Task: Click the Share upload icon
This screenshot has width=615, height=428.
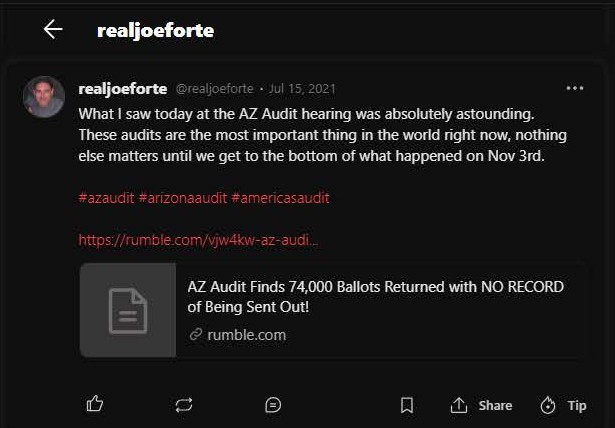Action: point(459,405)
